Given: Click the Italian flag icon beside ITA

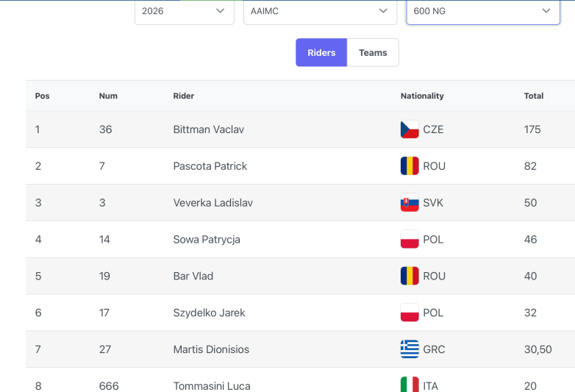Looking at the screenshot, I should pyautogui.click(x=410, y=385).
